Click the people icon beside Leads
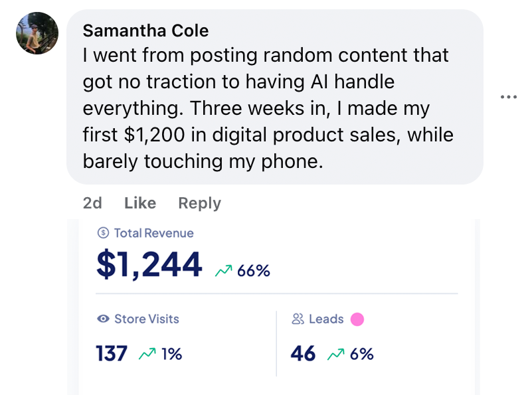Image resolution: width=532 pixels, height=395 pixels. (x=297, y=319)
